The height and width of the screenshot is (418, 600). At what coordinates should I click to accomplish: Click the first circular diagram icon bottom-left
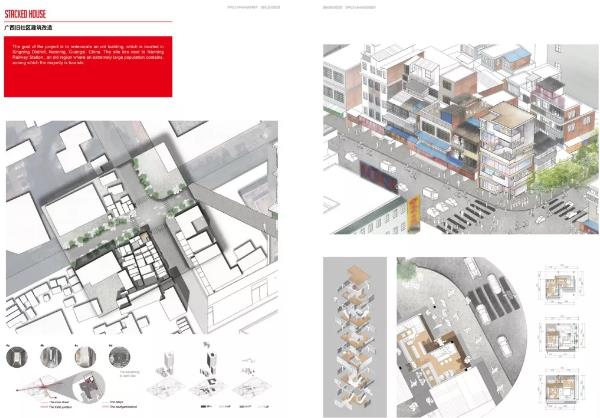(17, 356)
